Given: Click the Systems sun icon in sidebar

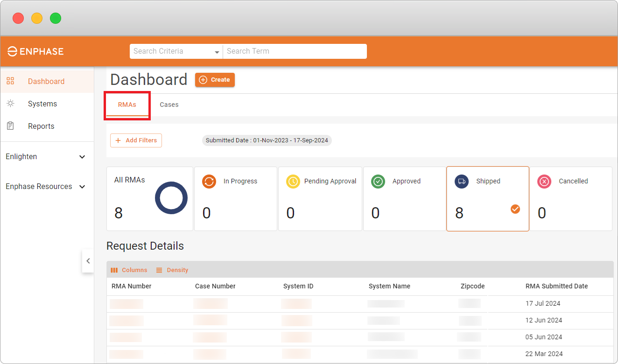Looking at the screenshot, I should [x=10, y=104].
